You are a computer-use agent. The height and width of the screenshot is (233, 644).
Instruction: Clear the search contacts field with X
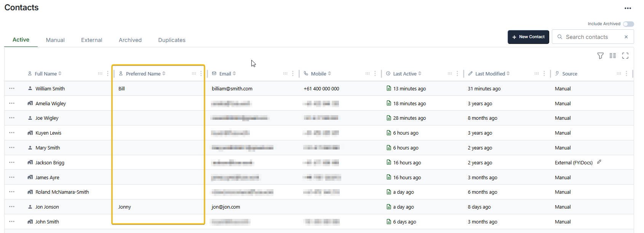point(626,37)
